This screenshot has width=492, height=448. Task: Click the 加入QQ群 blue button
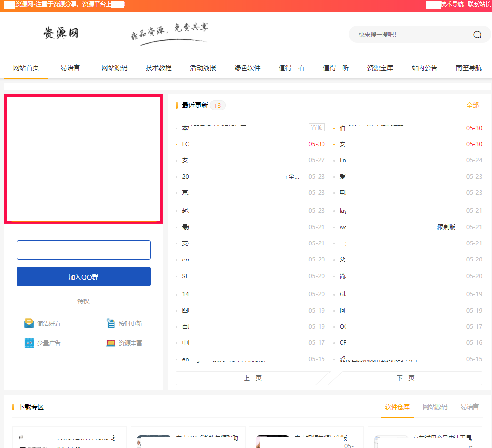[83, 276]
